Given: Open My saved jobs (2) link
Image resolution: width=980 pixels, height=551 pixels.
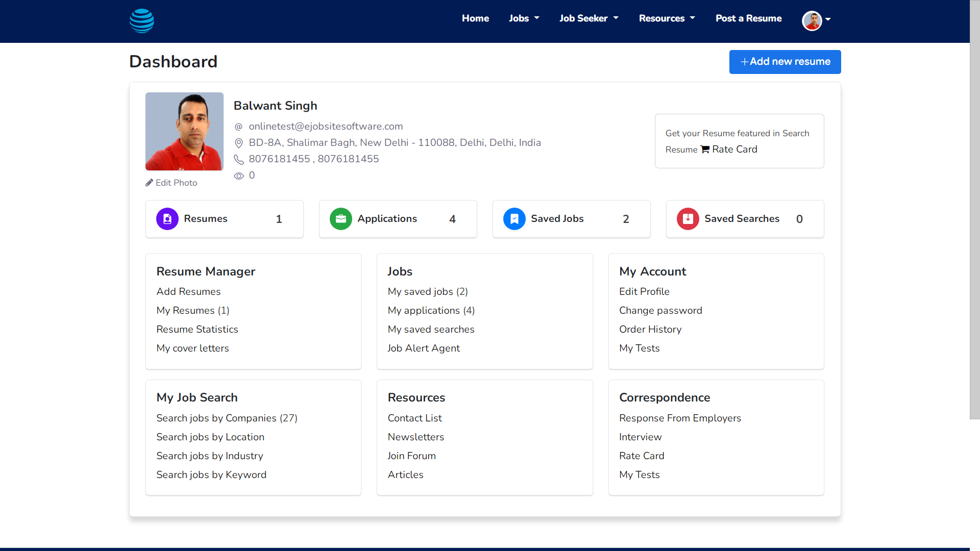Looking at the screenshot, I should coord(428,292).
